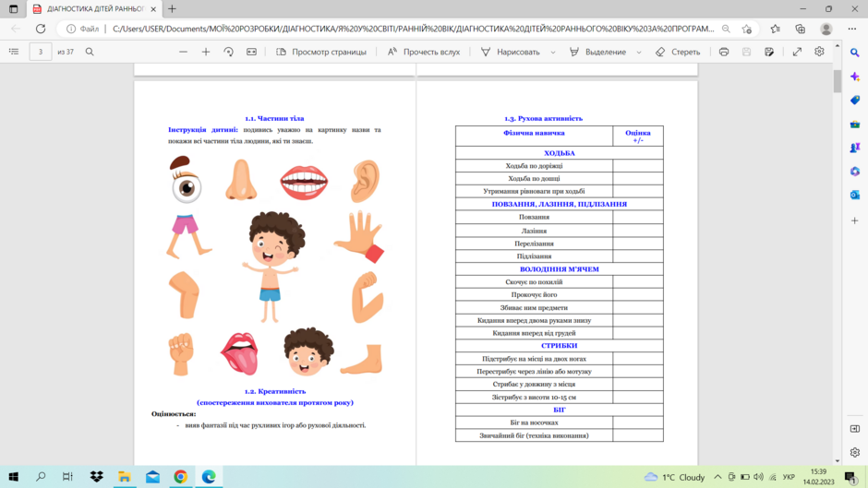Activate the Нарисовать draw tool
Image resolution: width=868 pixels, height=488 pixels.
click(x=511, y=52)
